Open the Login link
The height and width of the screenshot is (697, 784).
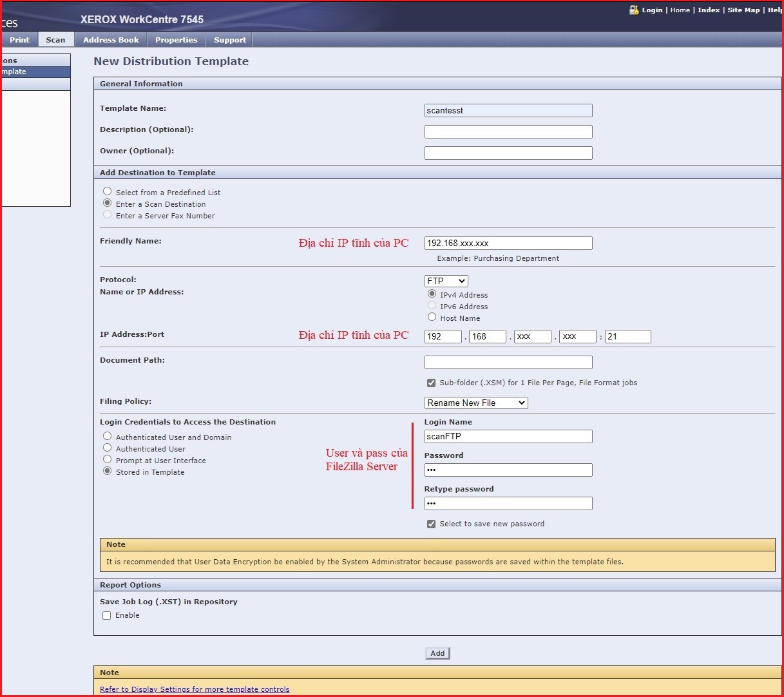(652, 10)
